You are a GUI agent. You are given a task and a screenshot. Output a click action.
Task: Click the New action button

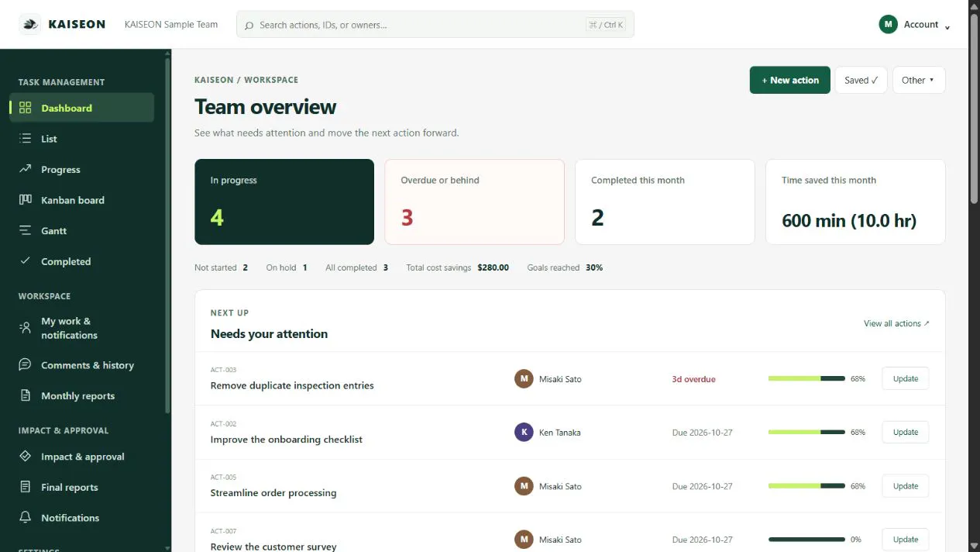789,80
